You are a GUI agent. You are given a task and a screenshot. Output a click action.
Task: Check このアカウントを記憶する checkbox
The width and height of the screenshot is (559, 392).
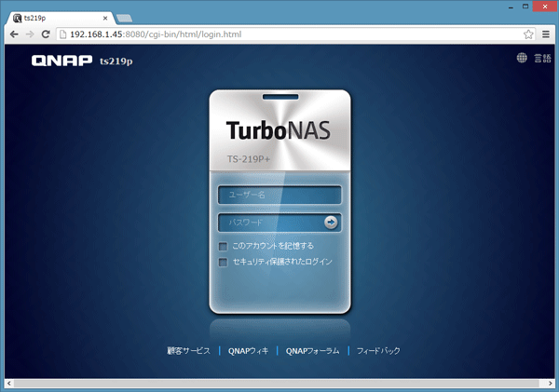[x=223, y=246]
